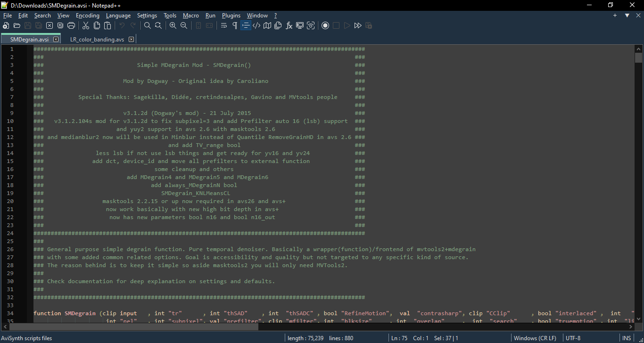
Task: Click the greyed Save toolbar icon
Action: coord(28,25)
